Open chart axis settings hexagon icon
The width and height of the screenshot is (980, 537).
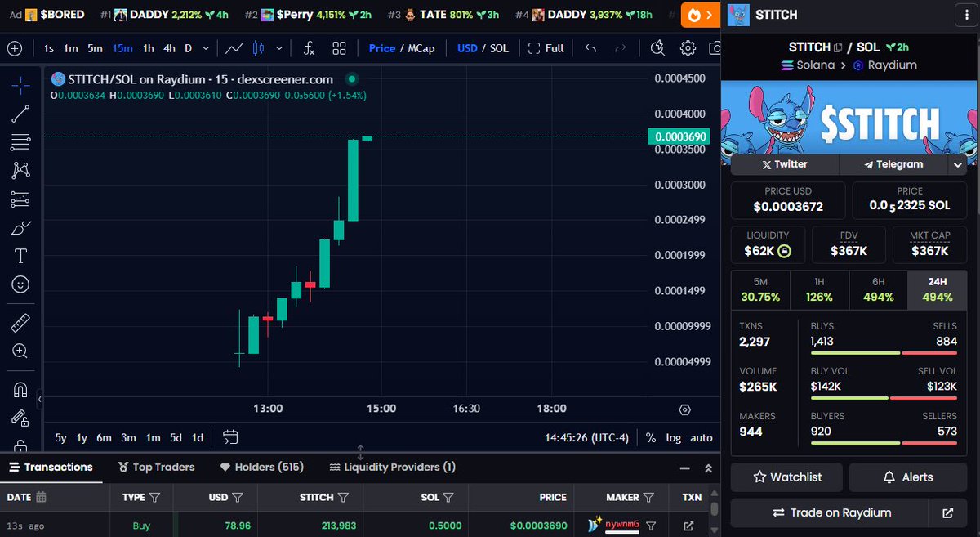click(685, 409)
